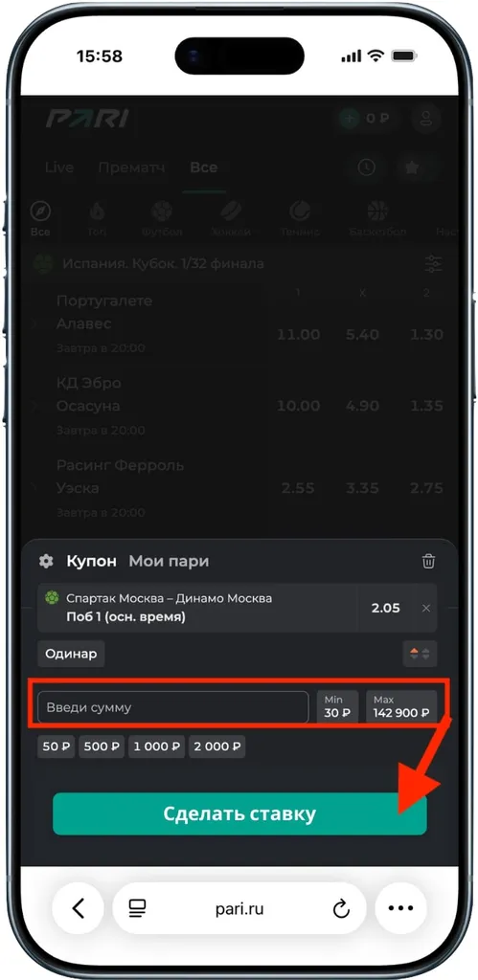The image size is (478, 980).
Task: Open browser tabs icon in address bar
Action: click(137, 908)
